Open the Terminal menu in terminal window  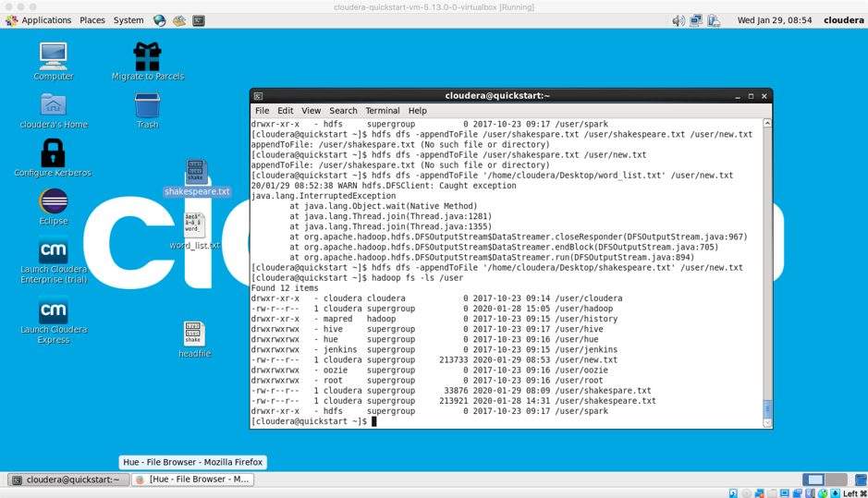(x=382, y=111)
